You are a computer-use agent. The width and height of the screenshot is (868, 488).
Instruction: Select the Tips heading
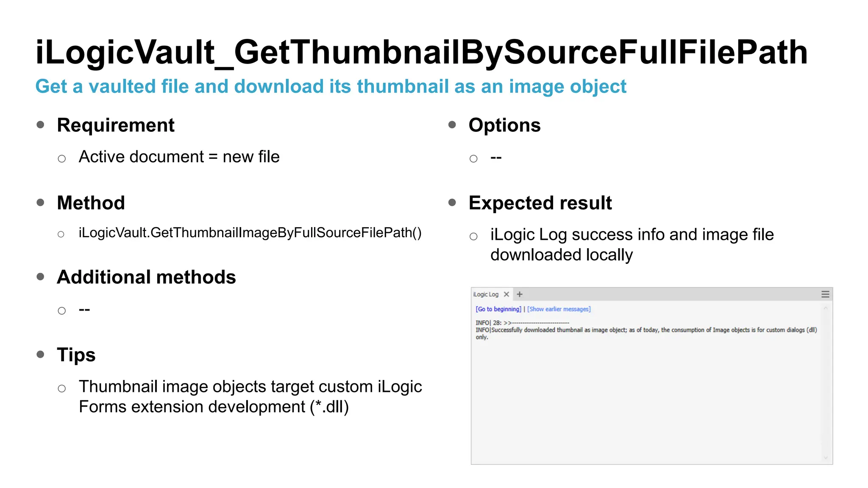click(76, 355)
